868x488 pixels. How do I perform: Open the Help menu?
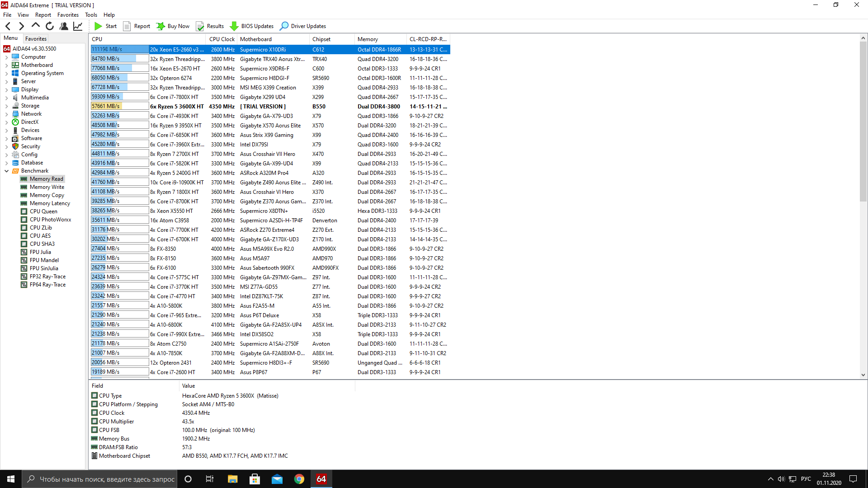109,15
